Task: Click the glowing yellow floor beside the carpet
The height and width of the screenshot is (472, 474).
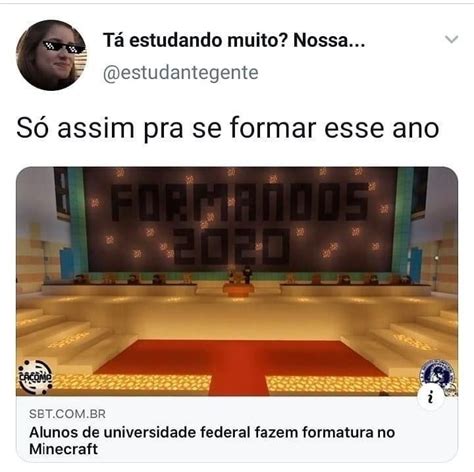Action: tap(130, 383)
